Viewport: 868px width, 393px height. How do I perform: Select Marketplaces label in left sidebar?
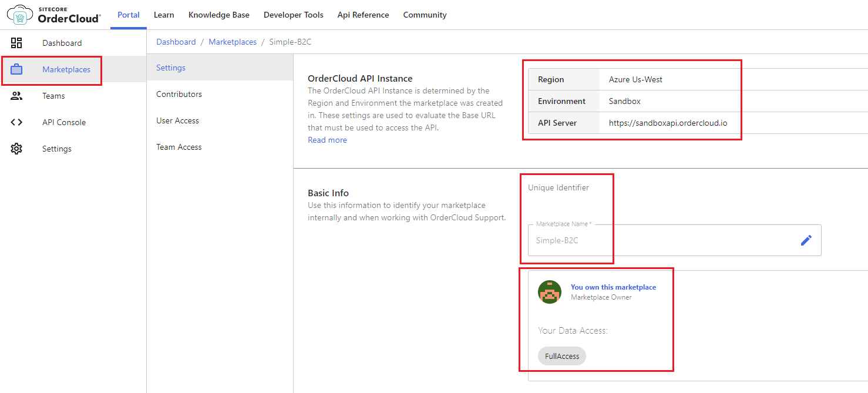(66, 69)
